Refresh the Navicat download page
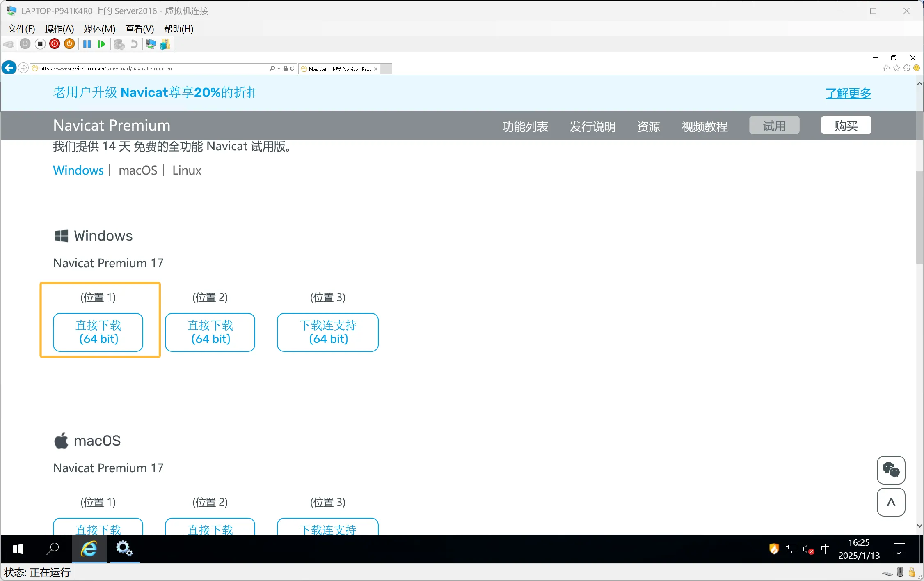 click(x=292, y=68)
